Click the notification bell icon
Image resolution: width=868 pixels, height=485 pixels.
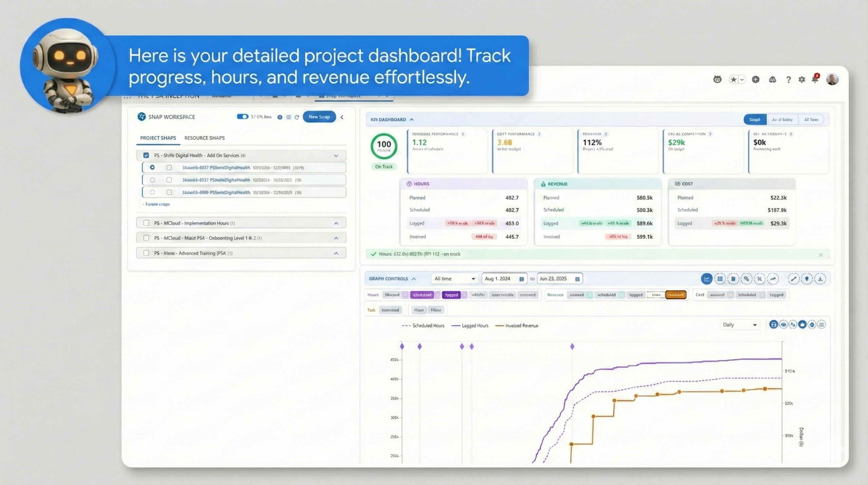point(815,79)
